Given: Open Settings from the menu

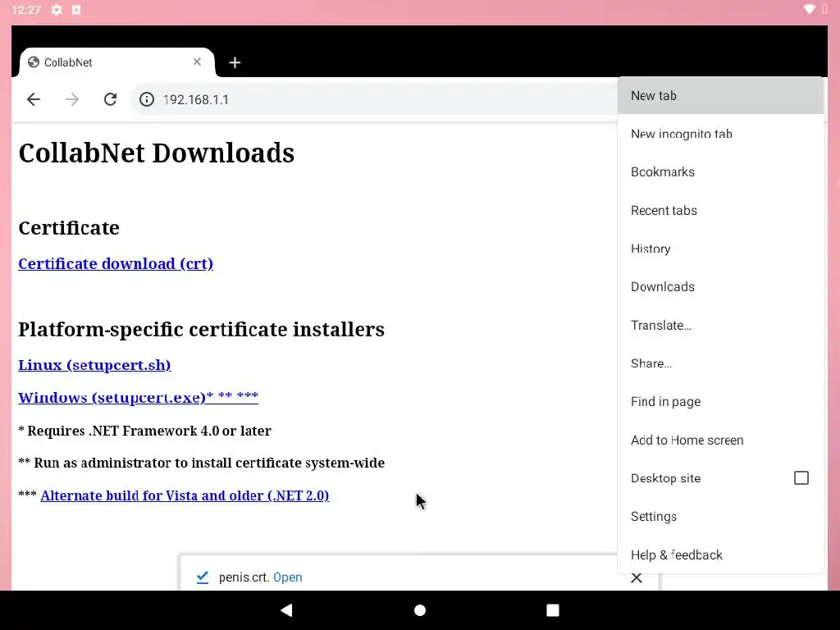Looking at the screenshot, I should coord(720,517).
